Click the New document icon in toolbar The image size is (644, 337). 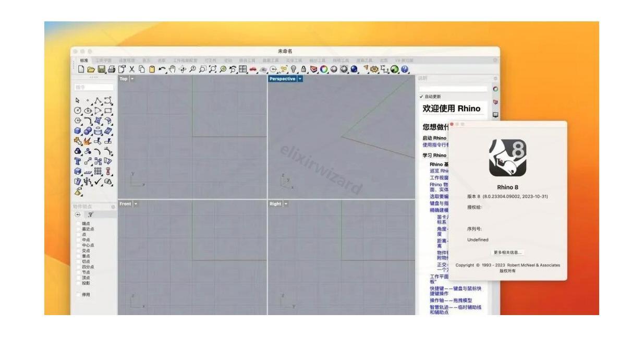[81, 68]
